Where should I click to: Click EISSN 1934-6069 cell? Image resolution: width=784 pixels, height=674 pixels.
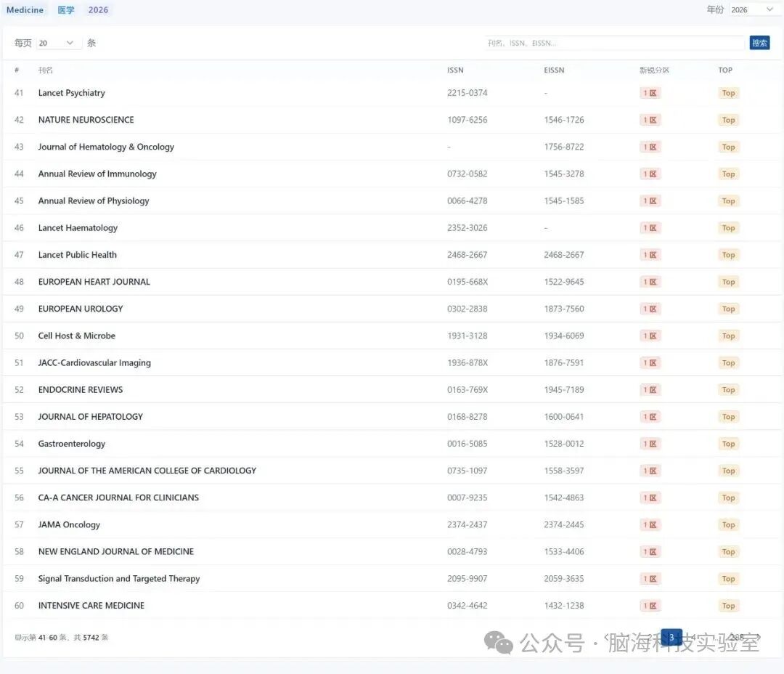[x=563, y=336]
